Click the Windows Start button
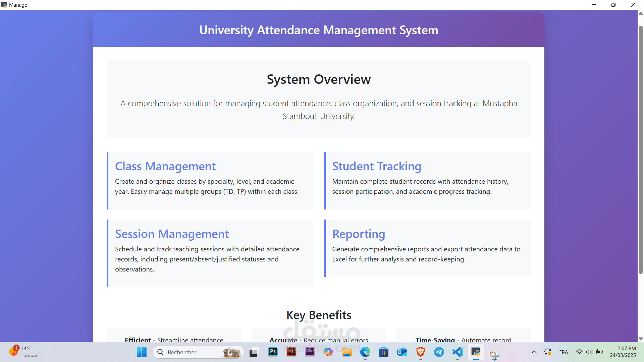 coord(142,352)
